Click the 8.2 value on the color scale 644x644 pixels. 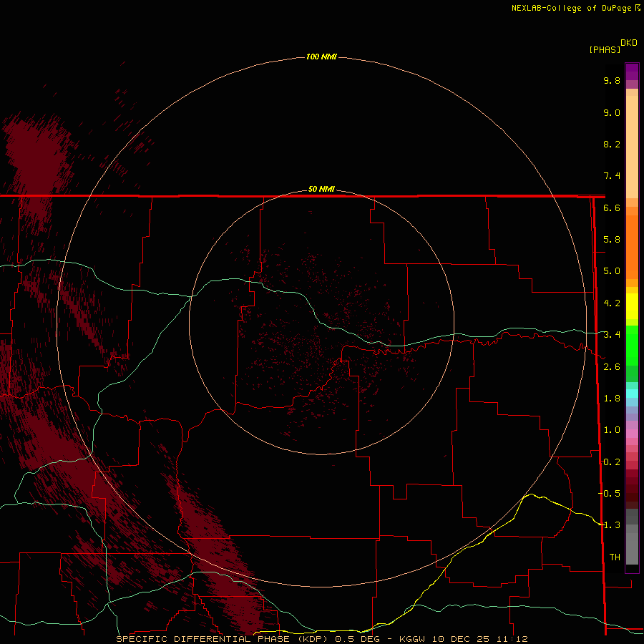pyautogui.click(x=612, y=144)
